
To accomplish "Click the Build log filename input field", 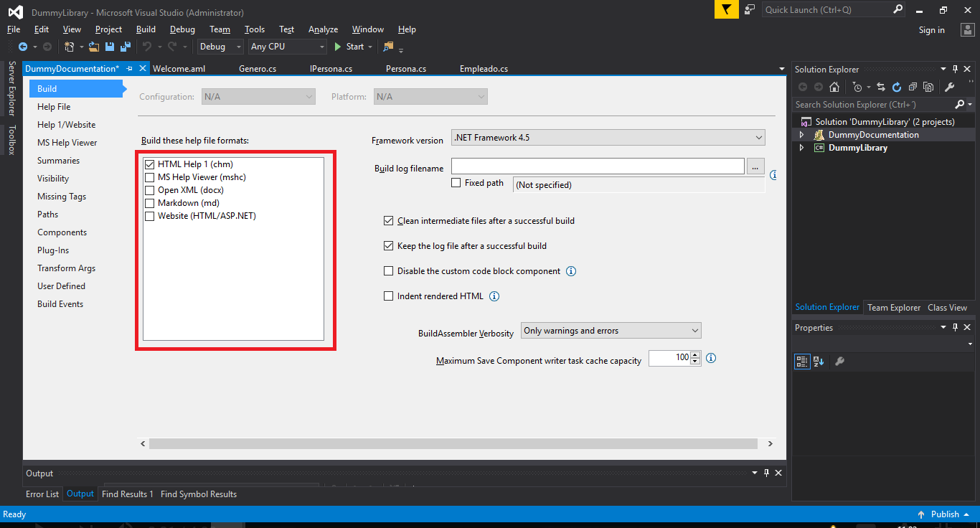I will pyautogui.click(x=598, y=166).
